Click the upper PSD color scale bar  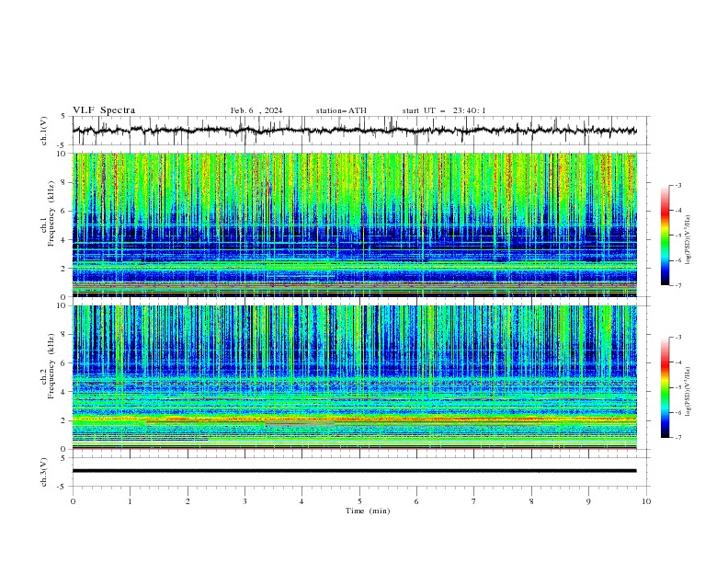pyautogui.click(x=665, y=236)
